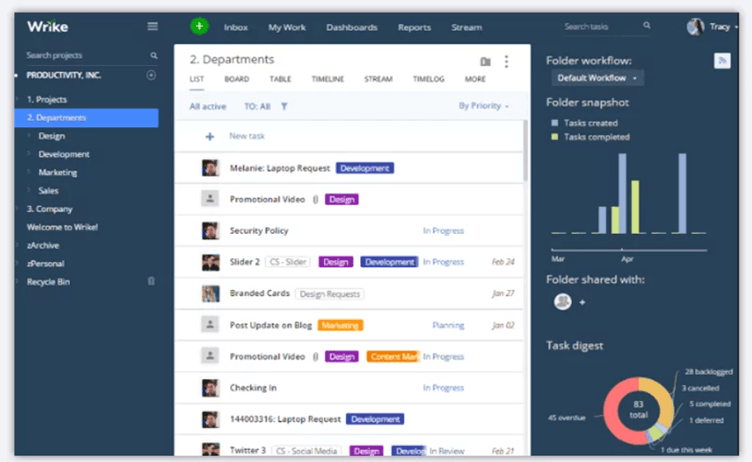Image resolution: width=752 pixels, height=462 pixels.
Task: Click the Search projects input field
Action: point(85,56)
